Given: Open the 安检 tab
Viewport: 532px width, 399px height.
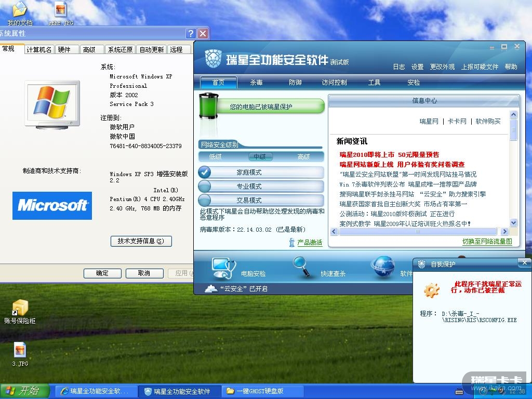Looking at the screenshot, I should pyautogui.click(x=414, y=82).
